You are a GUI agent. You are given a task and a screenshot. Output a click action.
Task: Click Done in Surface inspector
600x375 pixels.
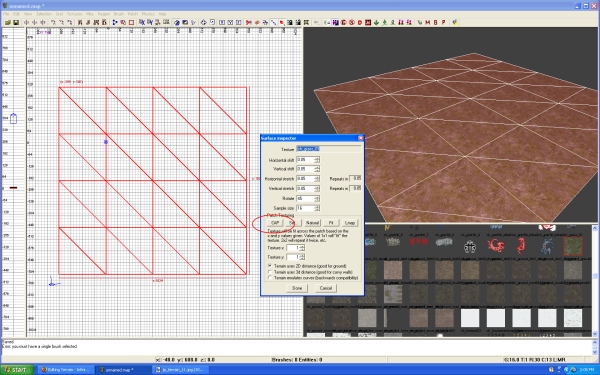(297, 288)
